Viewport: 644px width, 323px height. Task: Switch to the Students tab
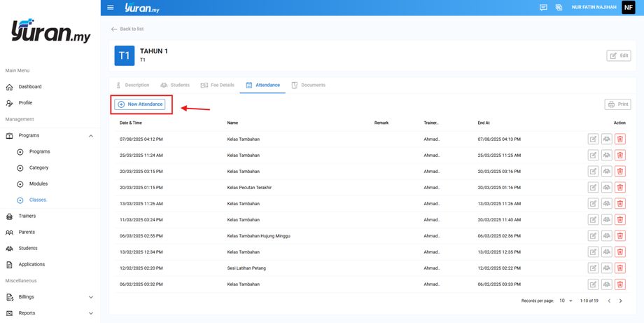175,85
